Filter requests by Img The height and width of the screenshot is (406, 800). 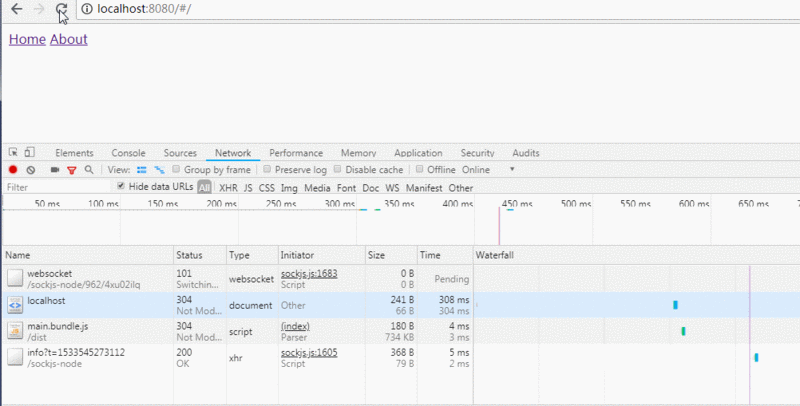(289, 188)
